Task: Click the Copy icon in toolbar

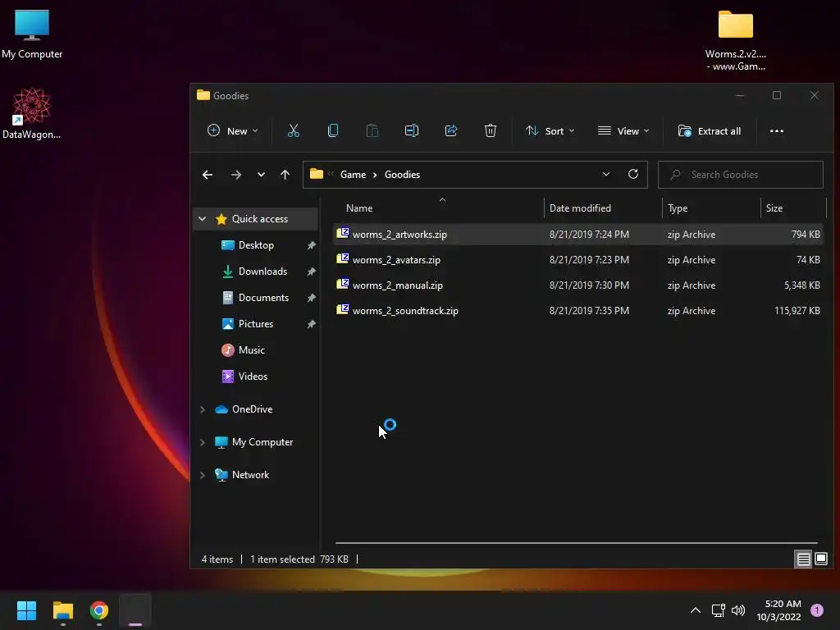Action: click(x=333, y=130)
